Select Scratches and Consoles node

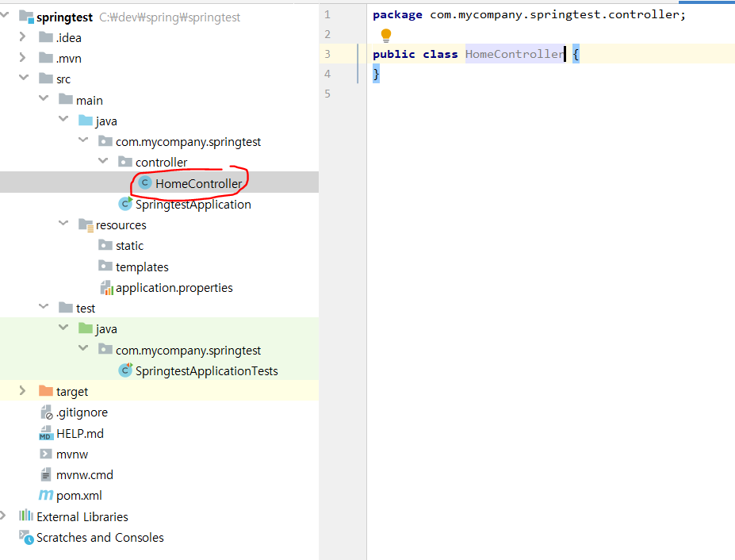pyautogui.click(x=101, y=538)
